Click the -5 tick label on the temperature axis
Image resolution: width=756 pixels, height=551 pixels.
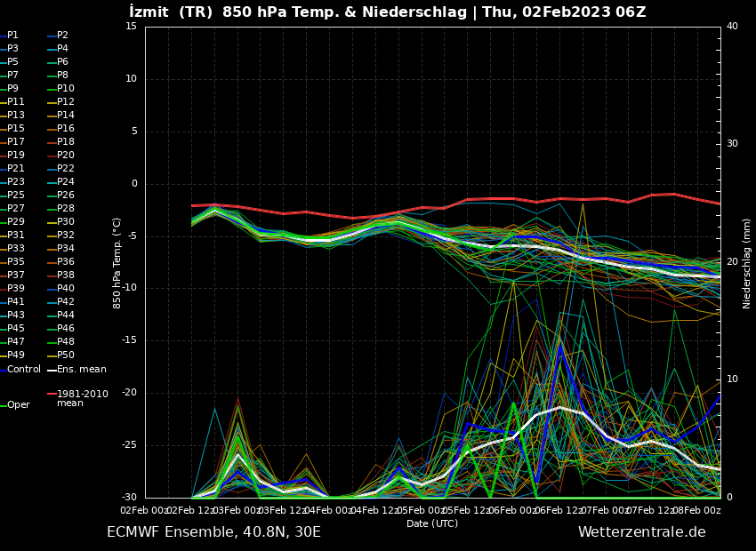pos(131,236)
